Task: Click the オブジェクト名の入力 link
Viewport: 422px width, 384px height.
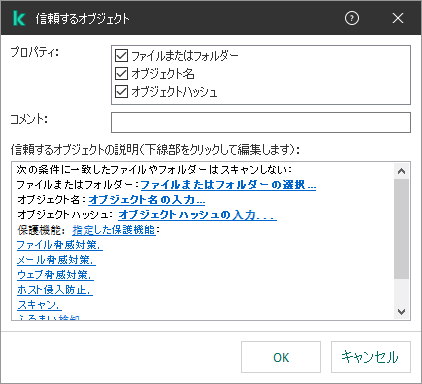Action: (147, 200)
